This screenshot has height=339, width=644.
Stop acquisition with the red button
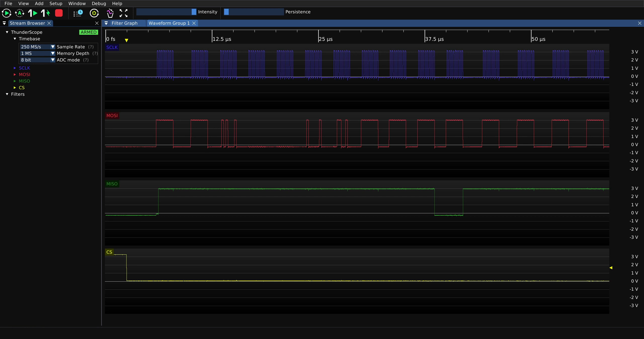coord(59,13)
